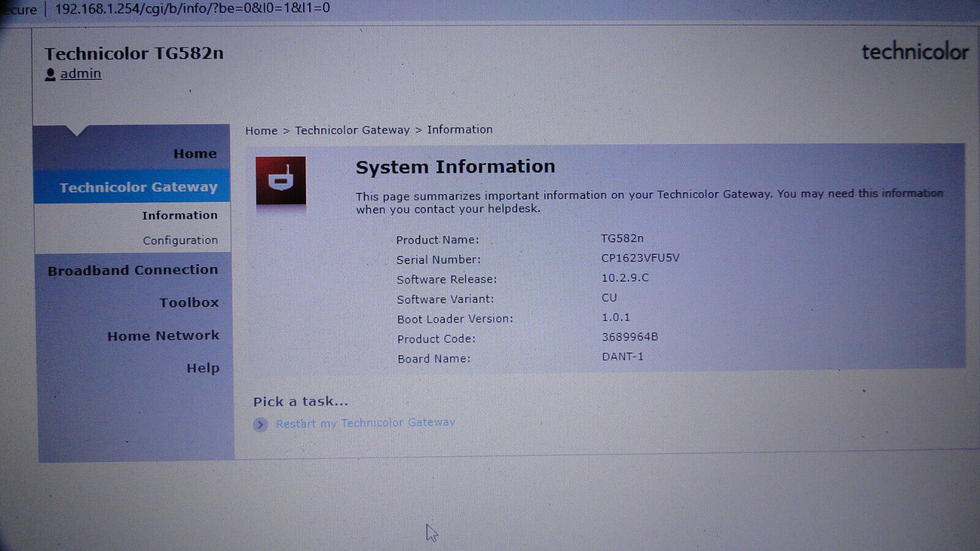The image size is (980, 551).
Task: Click the user icon next to admin
Action: pos(50,75)
